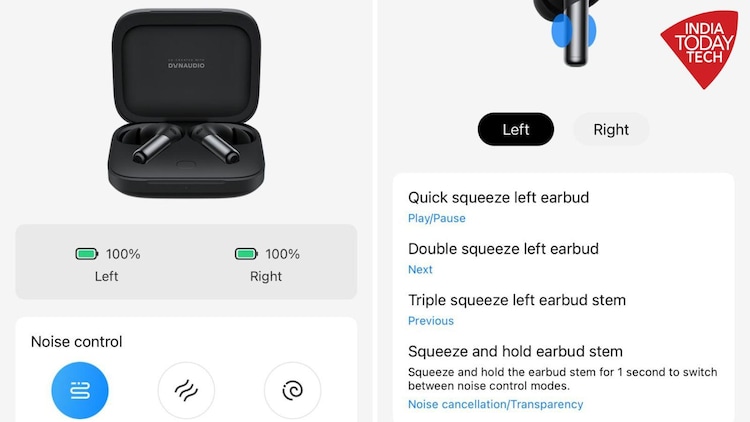
Task: Open Noise cancellation/Transparency hold setting
Action: point(496,404)
